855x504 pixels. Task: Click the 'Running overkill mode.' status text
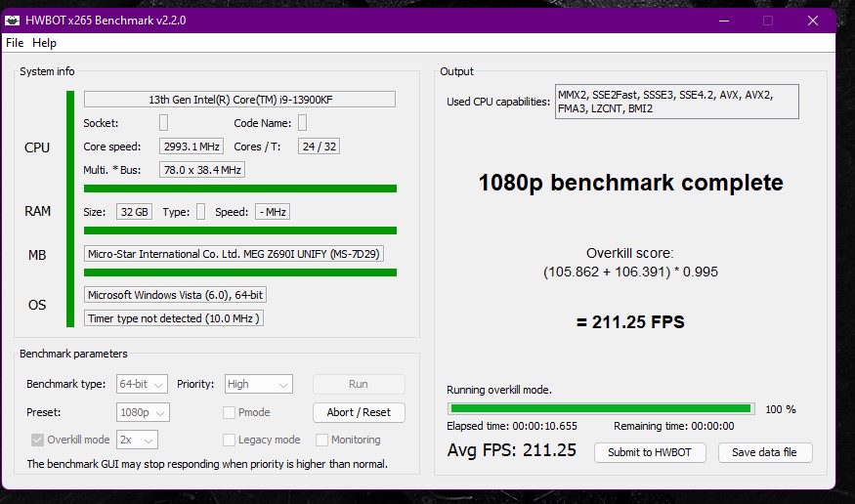click(x=499, y=390)
